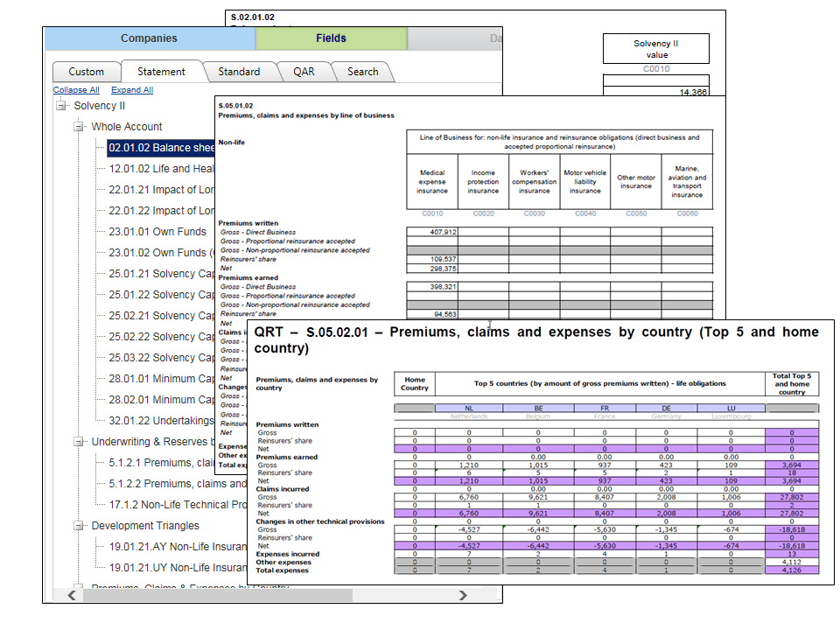This screenshot has height=630, width=840.
Task: Click the NL country column header
Action: point(469,409)
